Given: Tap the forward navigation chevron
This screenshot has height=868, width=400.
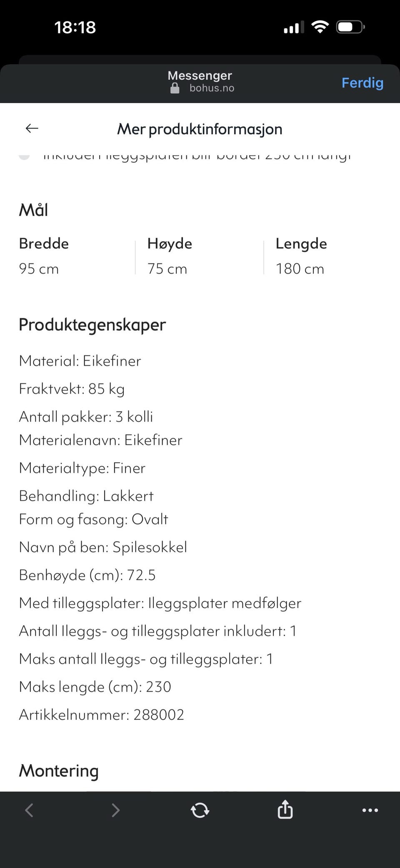Looking at the screenshot, I should [x=115, y=810].
